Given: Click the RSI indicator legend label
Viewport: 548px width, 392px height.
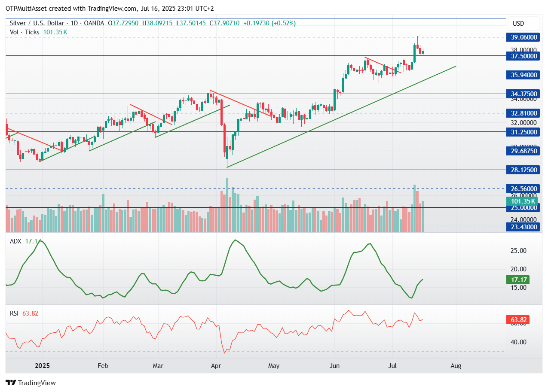Looking at the screenshot, I should tap(14, 313).
